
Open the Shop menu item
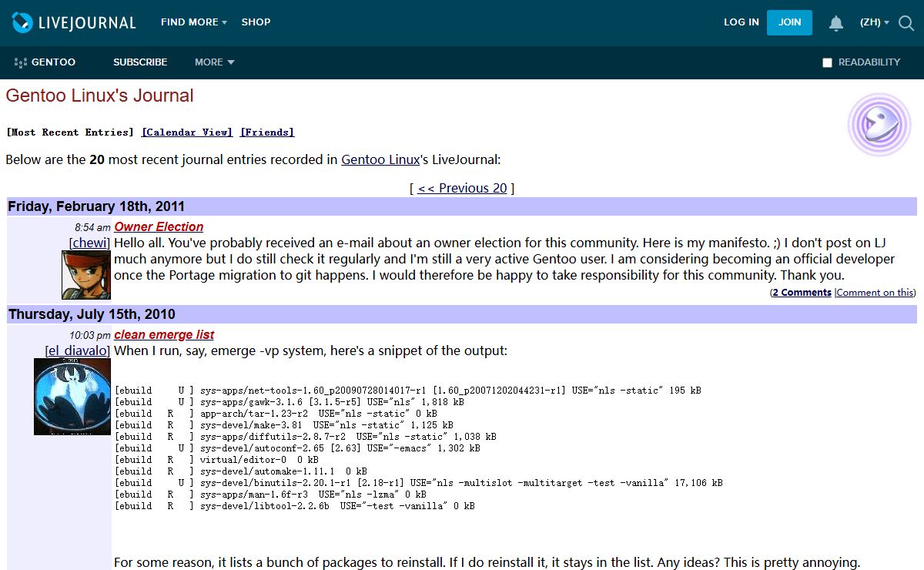point(256,22)
